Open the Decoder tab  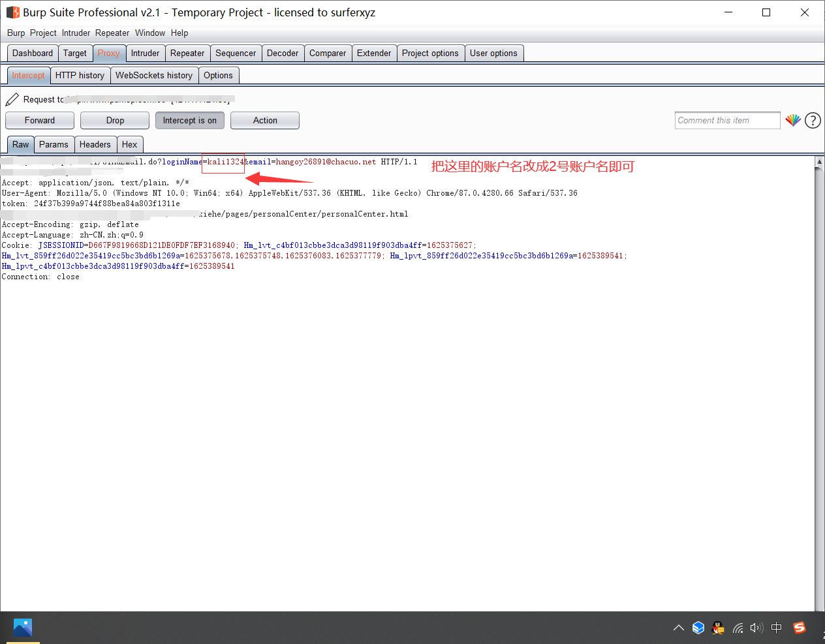pyautogui.click(x=283, y=54)
